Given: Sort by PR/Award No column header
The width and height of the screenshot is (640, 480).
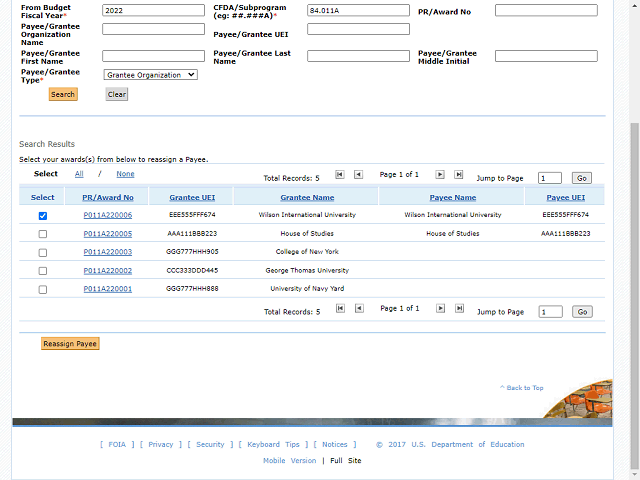Looking at the screenshot, I should tap(107, 198).
